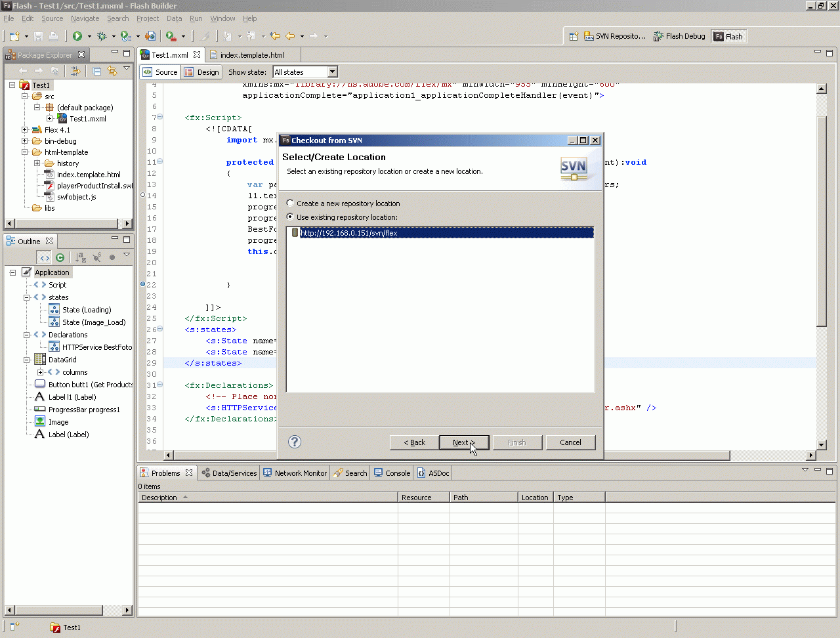The width and height of the screenshot is (840, 638).
Task: Click the help question mark icon
Action: [x=295, y=442]
